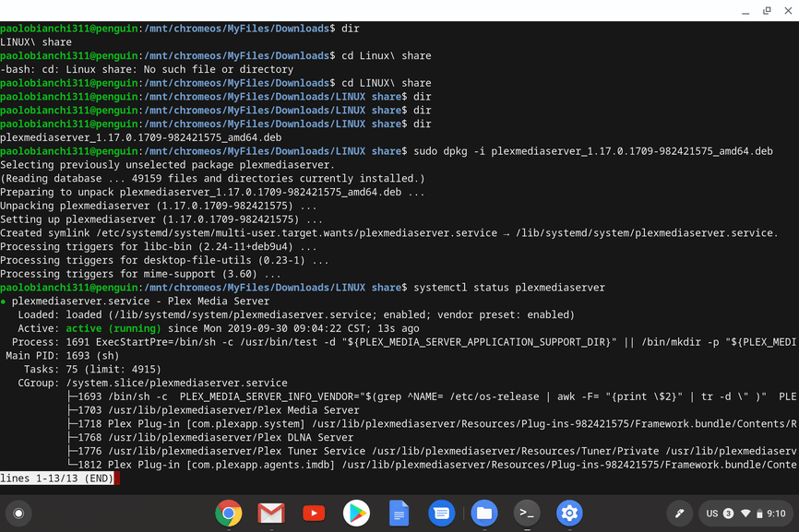This screenshot has height=532, width=799.
Task: Click the US keyboard input indicator
Action: (x=712, y=514)
